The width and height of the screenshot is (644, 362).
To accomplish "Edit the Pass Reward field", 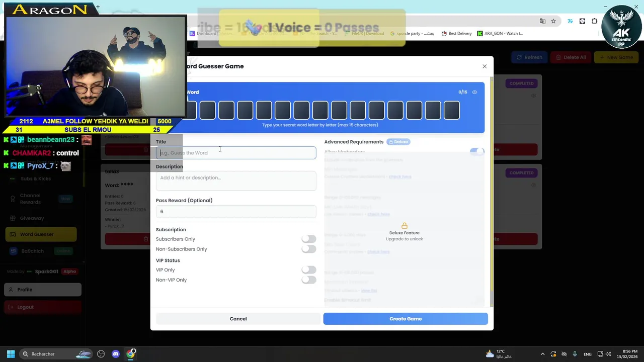I will click(x=236, y=212).
